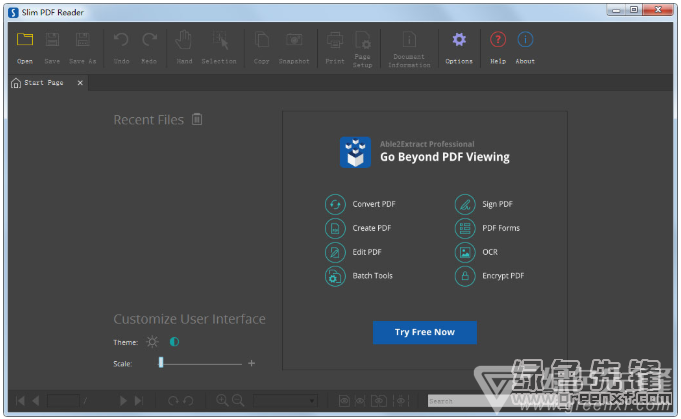The image size is (681, 419).
Task: Go to next page in bottom bar
Action: [123, 400]
